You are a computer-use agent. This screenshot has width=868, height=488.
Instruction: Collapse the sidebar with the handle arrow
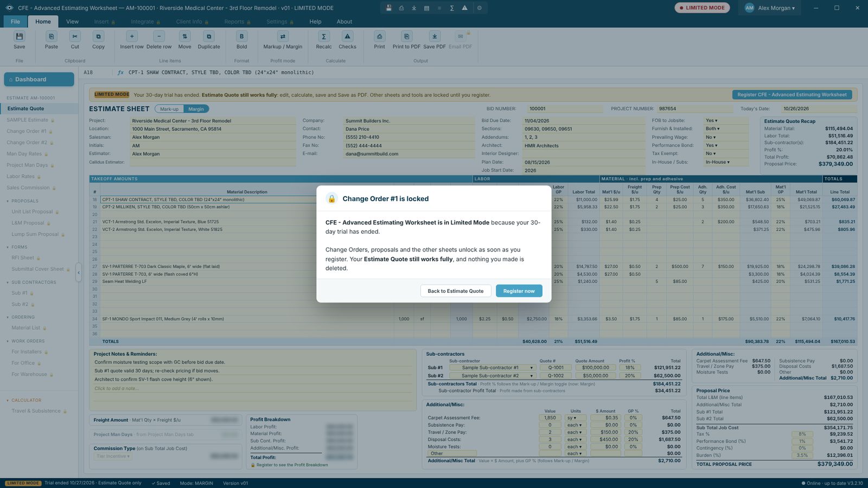[79, 273]
